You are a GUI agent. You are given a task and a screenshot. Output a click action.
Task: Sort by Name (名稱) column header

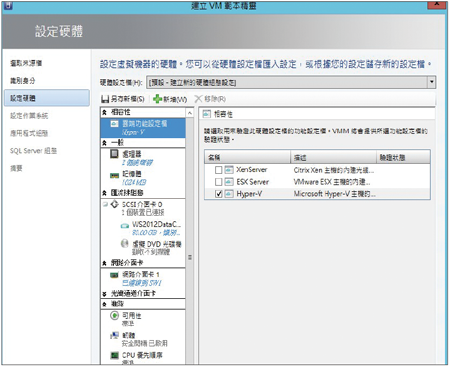click(x=247, y=157)
